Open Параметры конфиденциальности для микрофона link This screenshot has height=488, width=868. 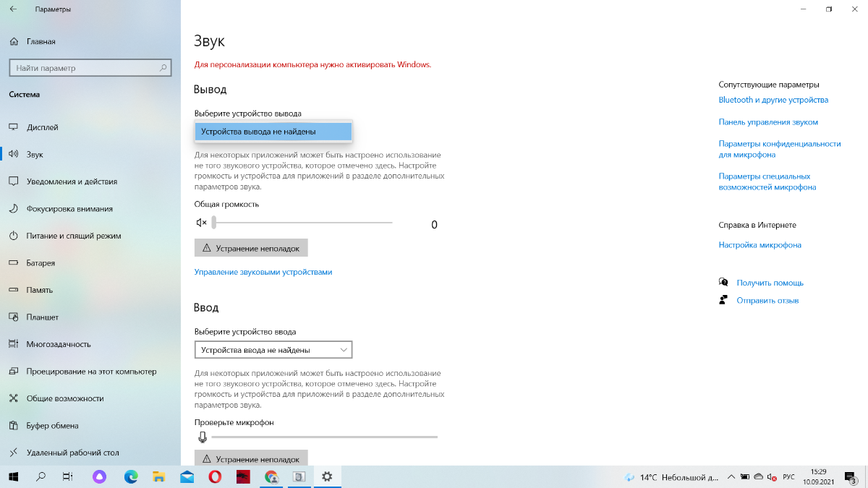click(x=780, y=149)
